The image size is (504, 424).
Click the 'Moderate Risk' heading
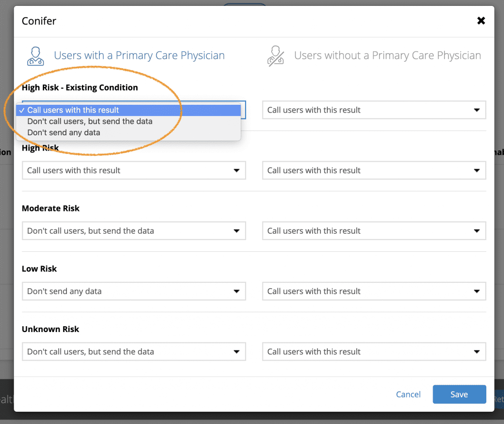click(x=51, y=208)
